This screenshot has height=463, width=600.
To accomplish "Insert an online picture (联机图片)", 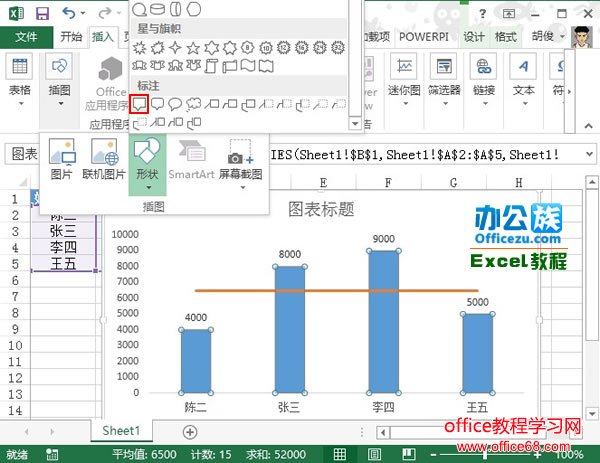I will [104, 160].
